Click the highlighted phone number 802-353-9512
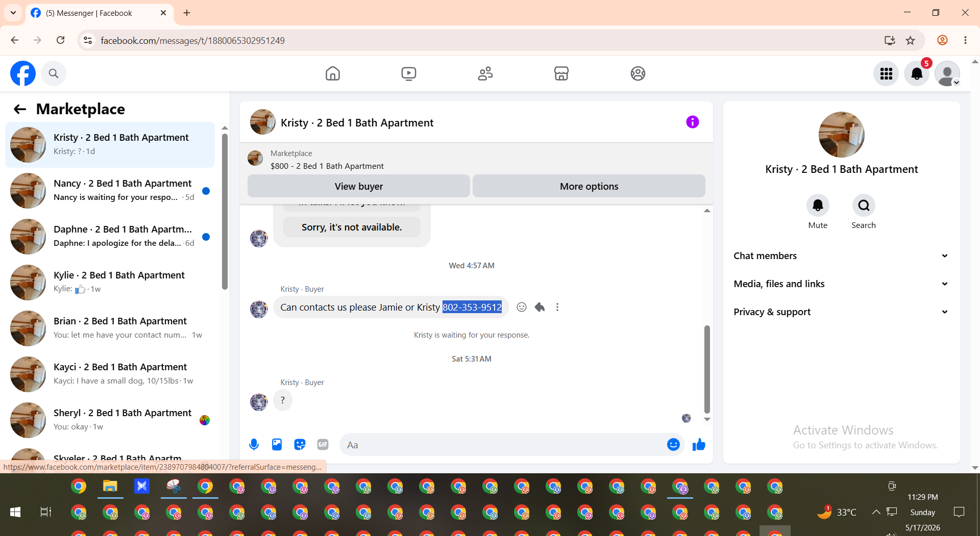The height and width of the screenshot is (536, 980). 472,307
